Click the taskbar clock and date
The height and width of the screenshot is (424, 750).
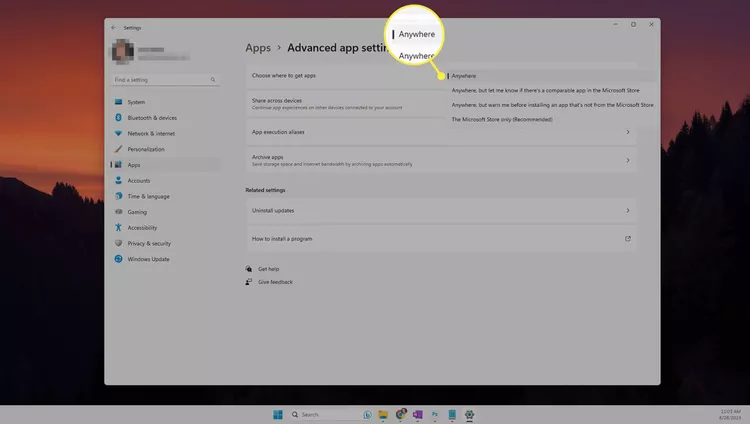pos(730,414)
